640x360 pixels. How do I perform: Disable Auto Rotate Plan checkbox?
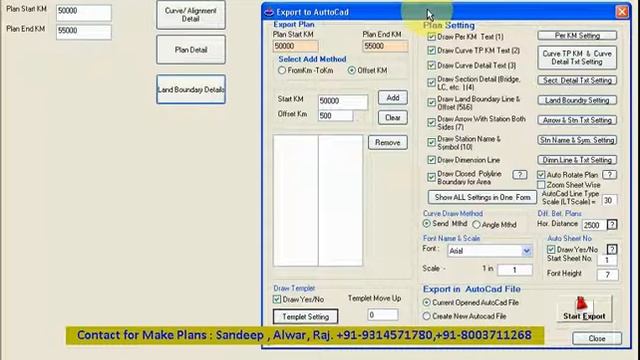pyautogui.click(x=541, y=175)
